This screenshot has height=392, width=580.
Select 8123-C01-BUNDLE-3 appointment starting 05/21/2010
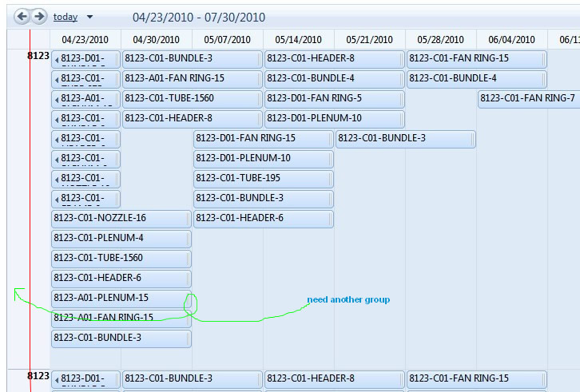tap(405, 139)
